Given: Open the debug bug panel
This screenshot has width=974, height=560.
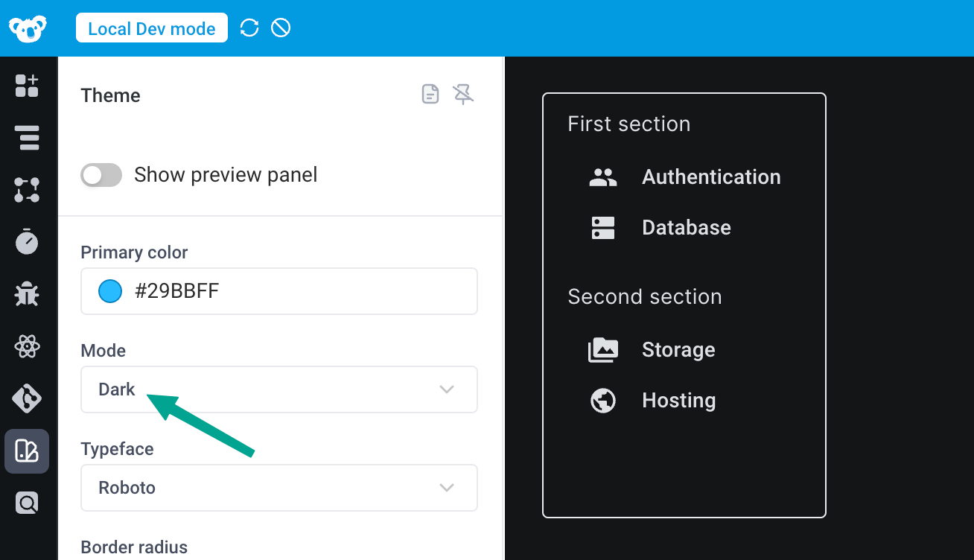Looking at the screenshot, I should (x=27, y=293).
